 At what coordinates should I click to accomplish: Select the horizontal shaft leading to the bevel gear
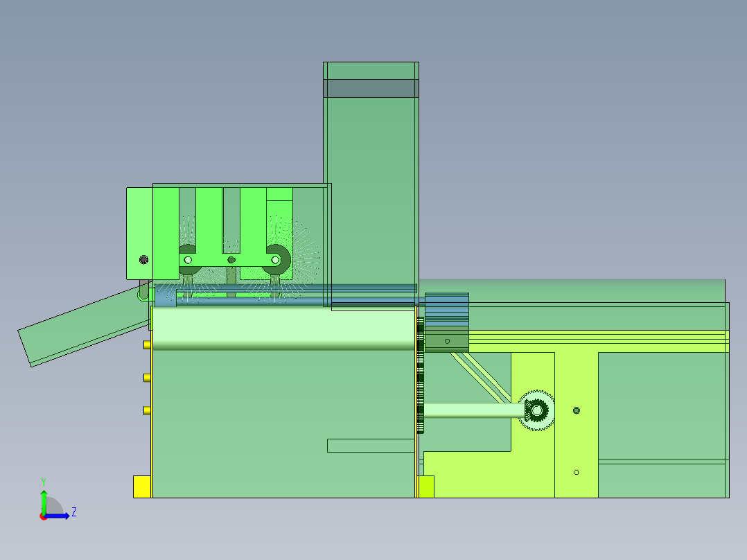(475, 410)
